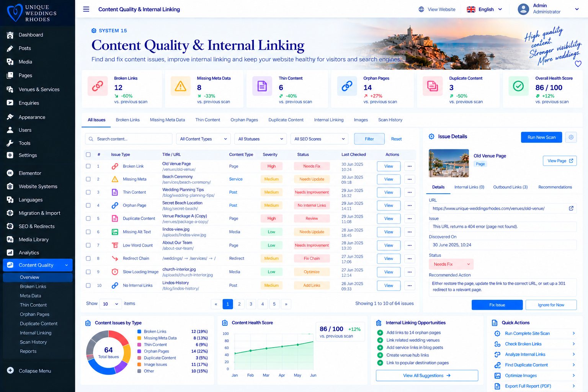Open Elementor icon in sidebar
588x392 pixels.
pos(10,173)
